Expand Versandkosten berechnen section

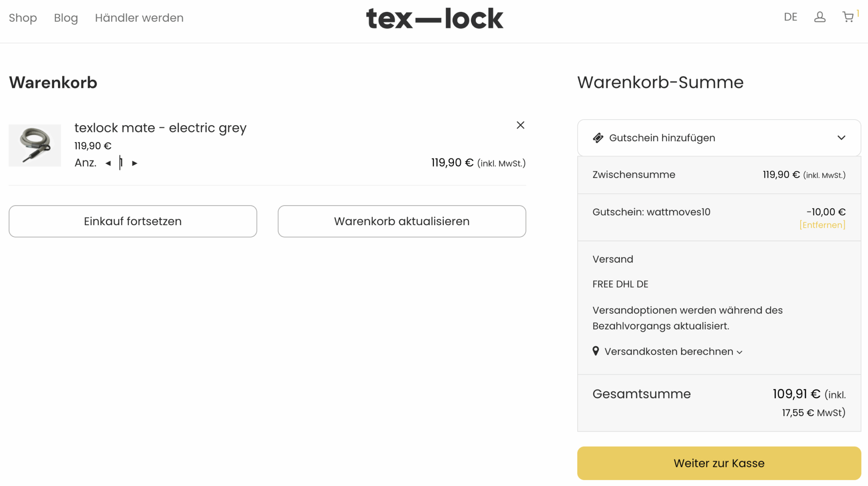673,352
